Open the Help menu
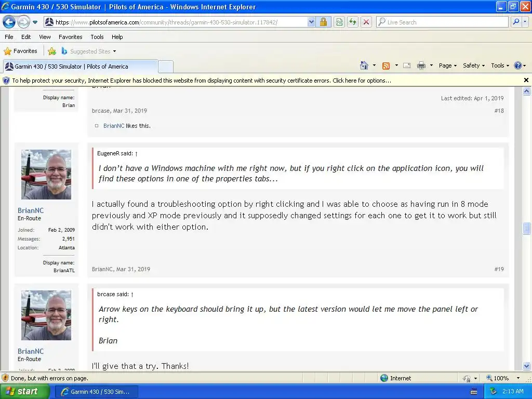 click(x=117, y=37)
